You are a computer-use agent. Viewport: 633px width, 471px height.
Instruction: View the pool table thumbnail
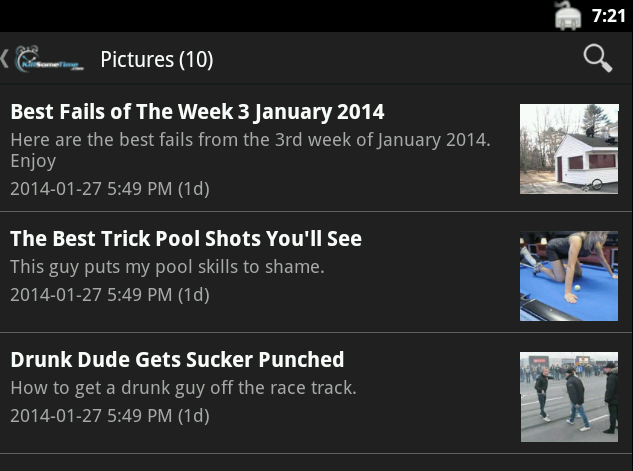point(569,276)
